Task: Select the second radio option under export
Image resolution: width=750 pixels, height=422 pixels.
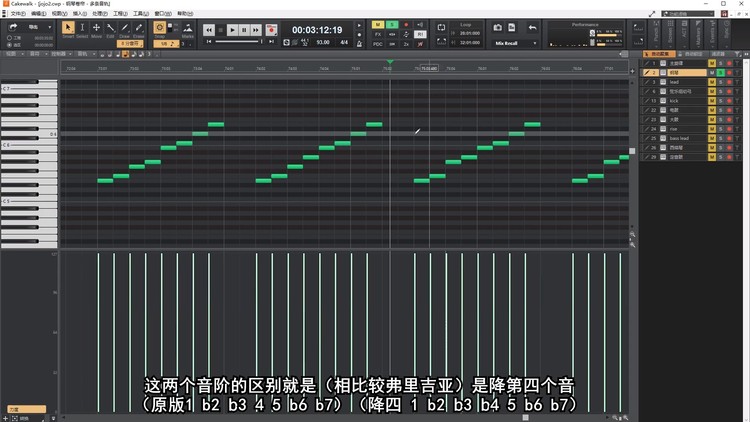Action: point(9,44)
